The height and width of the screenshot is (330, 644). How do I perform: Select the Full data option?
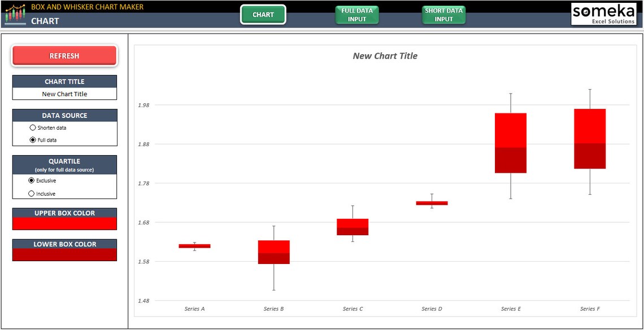pyautogui.click(x=32, y=139)
